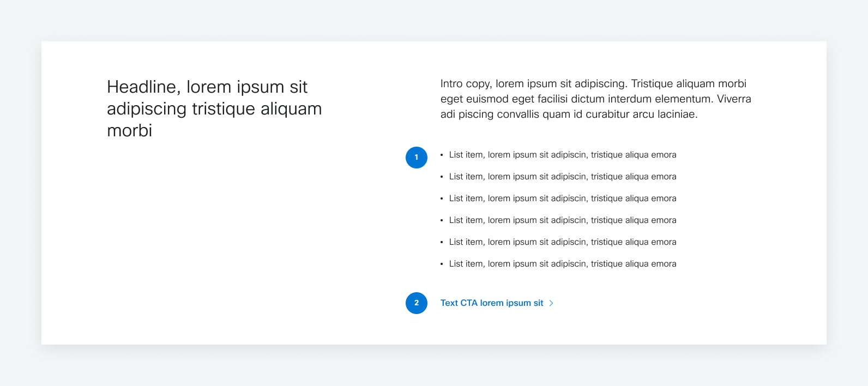The height and width of the screenshot is (386, 868).
Task: Click the headline line 'adipiscing tristique aliquam'
Action: (x=214, y=109)
